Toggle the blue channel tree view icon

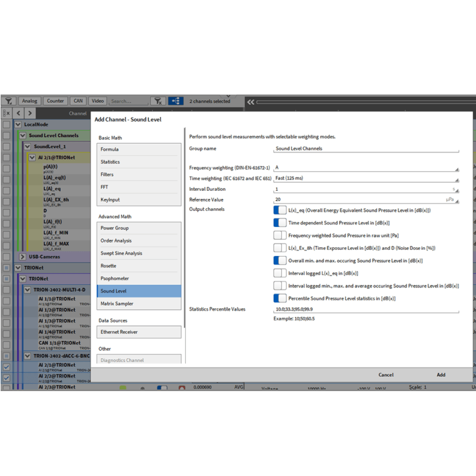tap(175, 101)
